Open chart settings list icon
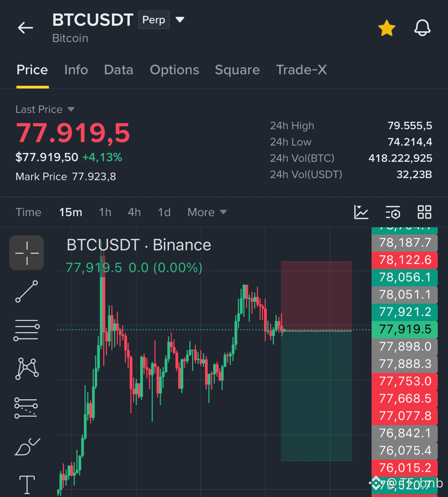The width and height of the screenshot is (448, 497). (x=393, y=212)
